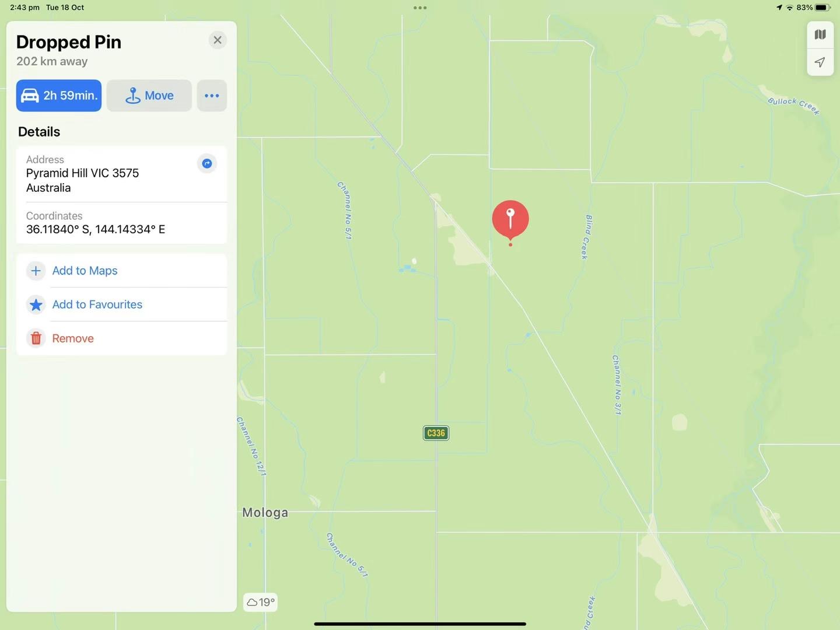
Task: Select Add to Maps
Action: 85,271
